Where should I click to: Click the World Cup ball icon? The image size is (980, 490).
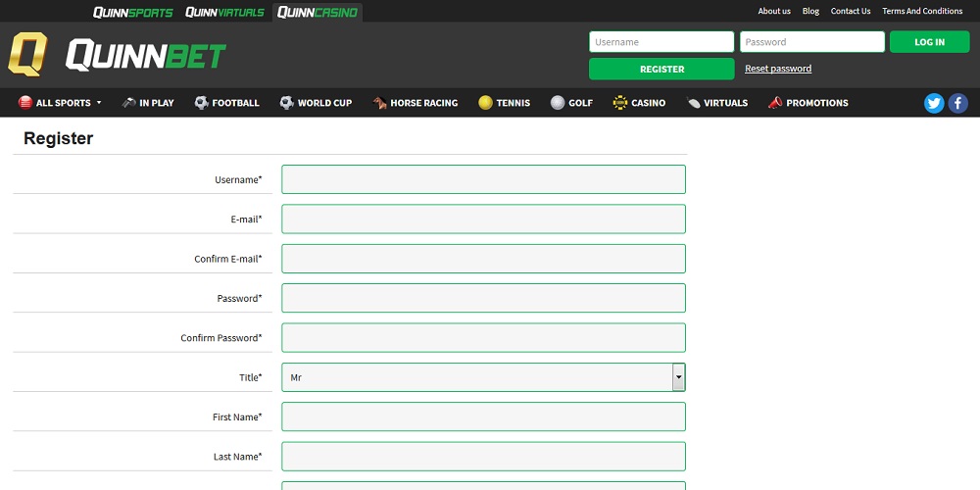coord(287,103)
